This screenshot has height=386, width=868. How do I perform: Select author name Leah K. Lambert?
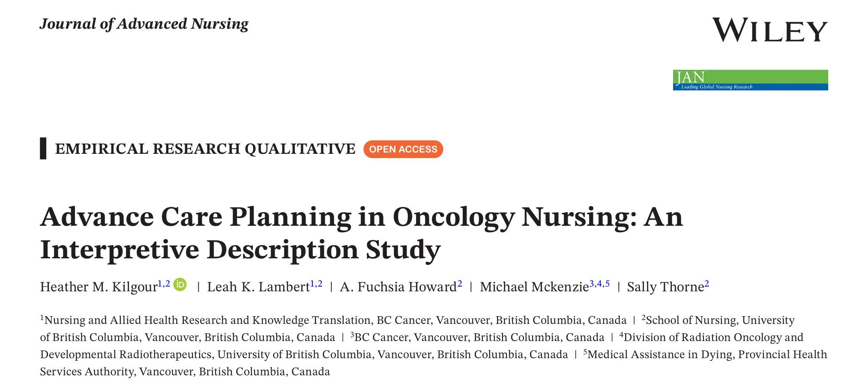258,287
